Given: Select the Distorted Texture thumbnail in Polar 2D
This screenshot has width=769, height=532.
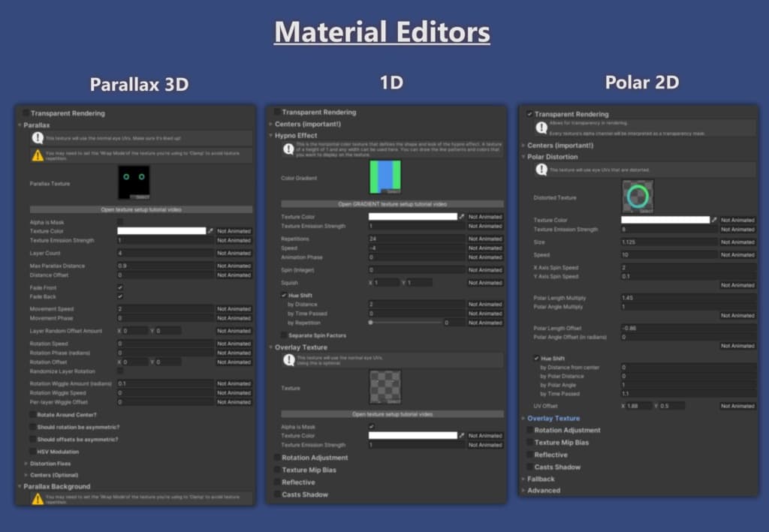Looking at the screenshot, I should click(638, 197).
